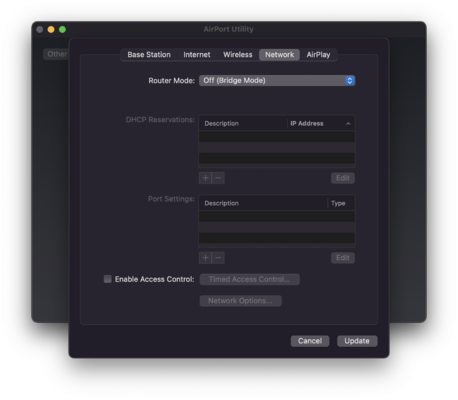
Task: Open the Internet tab
Action: pyautogui.click(x=197, y=55)
